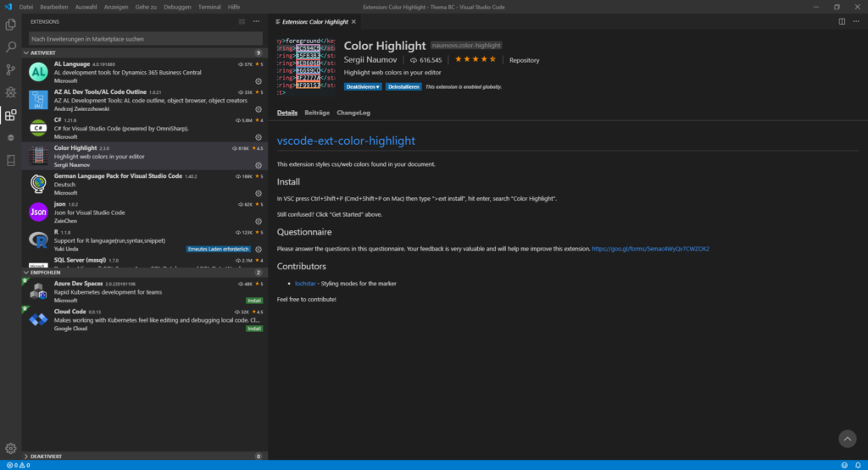This screenshot has width=868, height=470.
Task: Open gear menu for Color Highlight extension
Action: pos(258,165)
